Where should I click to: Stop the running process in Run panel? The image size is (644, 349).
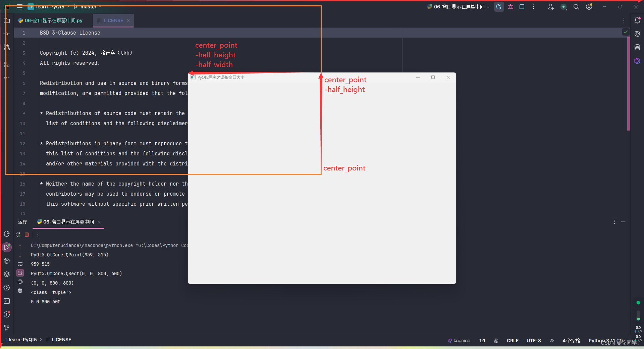pyautogui.click(x=27, y=235)
